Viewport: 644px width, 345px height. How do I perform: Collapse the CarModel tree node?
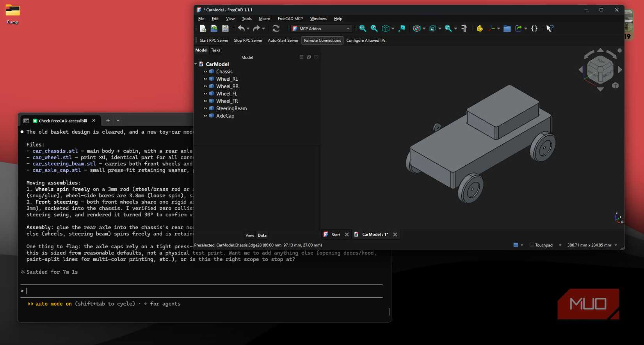point(196,64)
